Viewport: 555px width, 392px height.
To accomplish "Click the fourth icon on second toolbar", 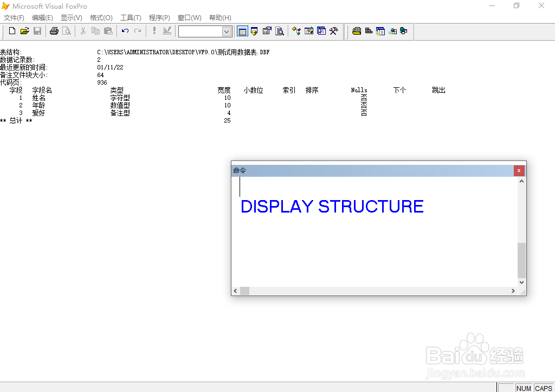I will (x=392, y=31).
